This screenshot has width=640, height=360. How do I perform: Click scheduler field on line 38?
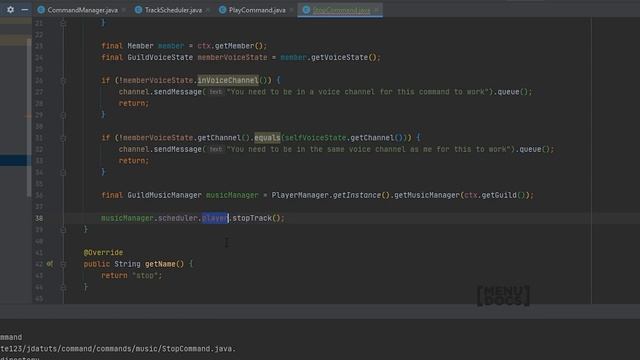point(178,218)
